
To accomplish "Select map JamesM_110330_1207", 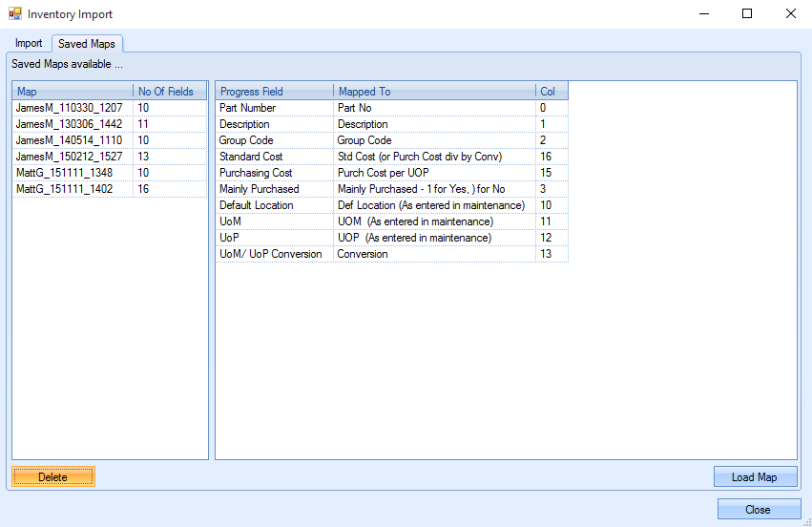I will (69, 108).
